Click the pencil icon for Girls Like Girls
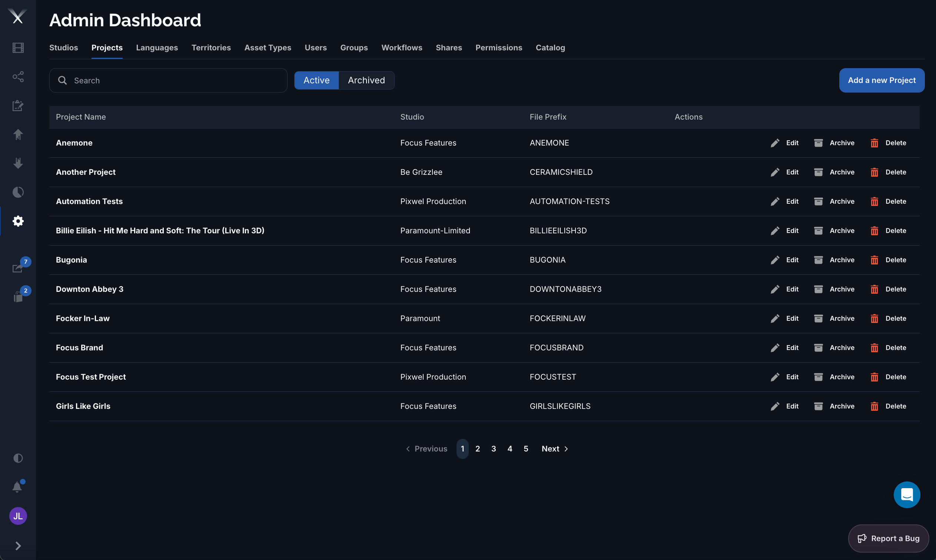The image size is (936, 560). [775, 406]
